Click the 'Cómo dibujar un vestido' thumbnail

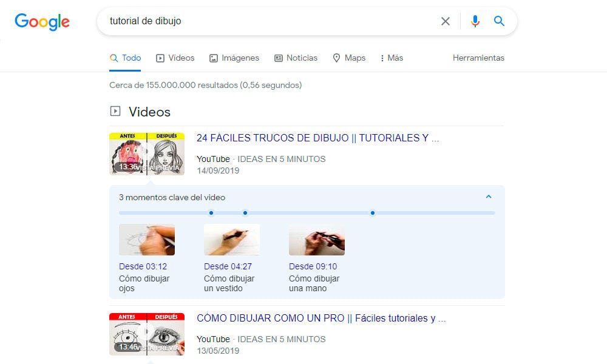click(232, 239)
